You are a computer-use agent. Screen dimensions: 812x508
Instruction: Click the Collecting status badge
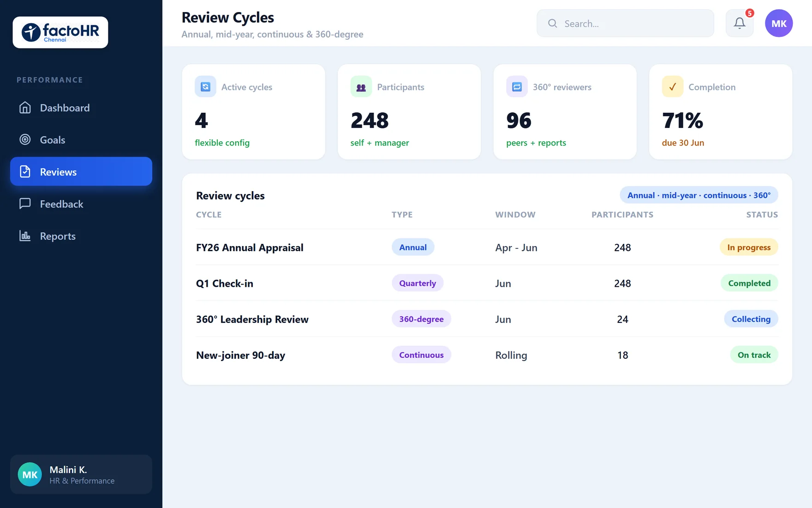pyautogui.click(x=751, y=319)
